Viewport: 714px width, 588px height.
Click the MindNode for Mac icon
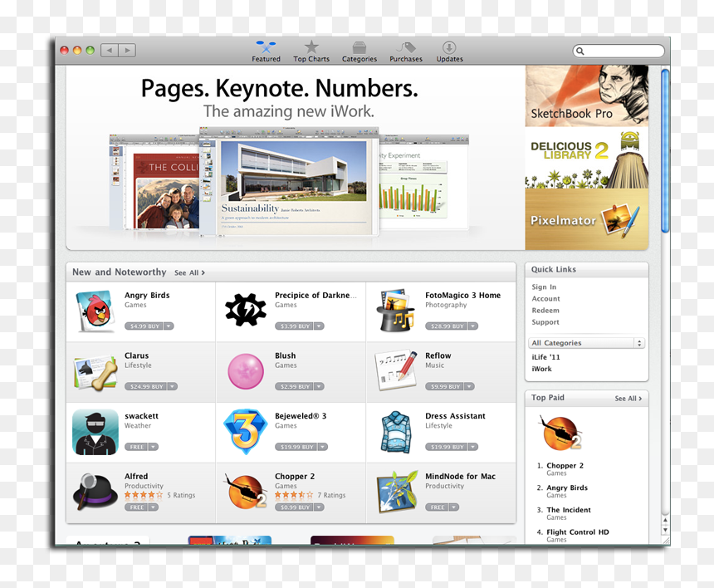point(397,492)
